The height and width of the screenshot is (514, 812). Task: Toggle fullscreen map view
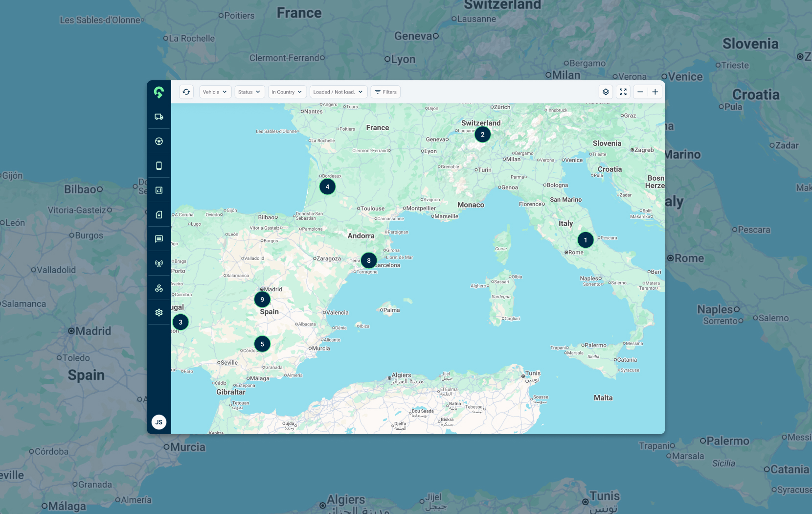(623, 92)
